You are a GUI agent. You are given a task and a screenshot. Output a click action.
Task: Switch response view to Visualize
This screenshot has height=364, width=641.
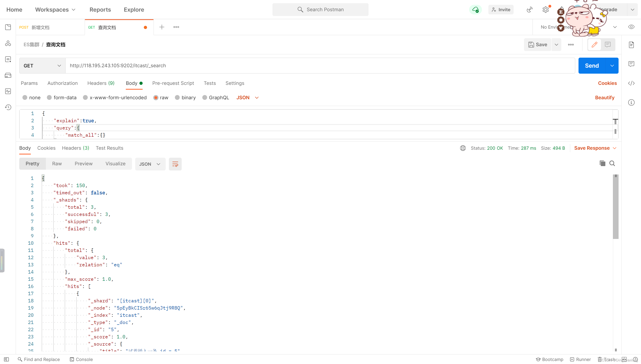[x=115, y=163]
